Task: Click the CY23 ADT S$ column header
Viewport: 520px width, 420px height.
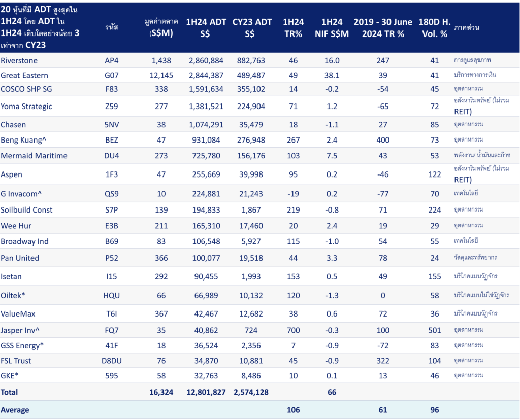Action: (x=252, y=28)
